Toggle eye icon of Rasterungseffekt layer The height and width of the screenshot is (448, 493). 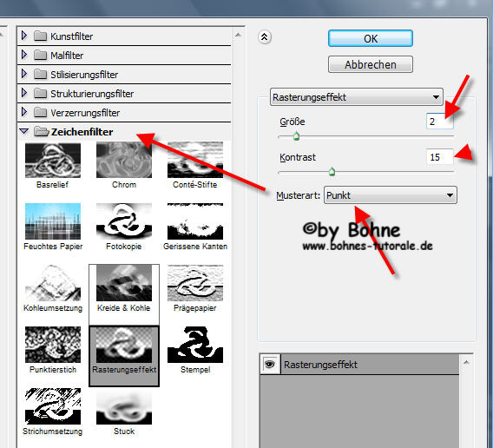[269, 365]
